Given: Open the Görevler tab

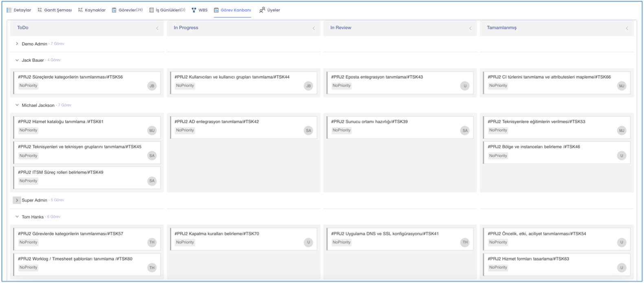Looking at the screenshot, I should pos(130,10).
